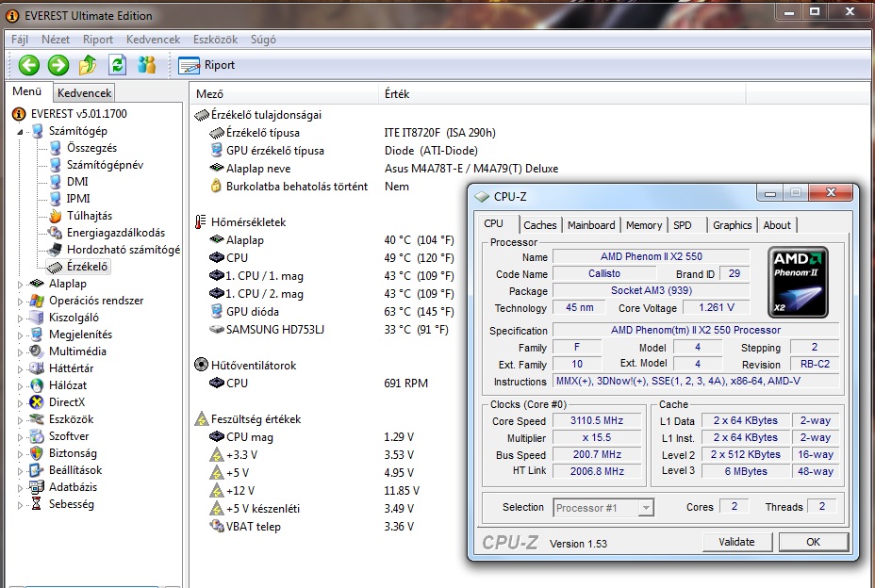This screenshot has height=588, width=875.
Task: Open the Súgó menu
Action: (x=263, y=40)
